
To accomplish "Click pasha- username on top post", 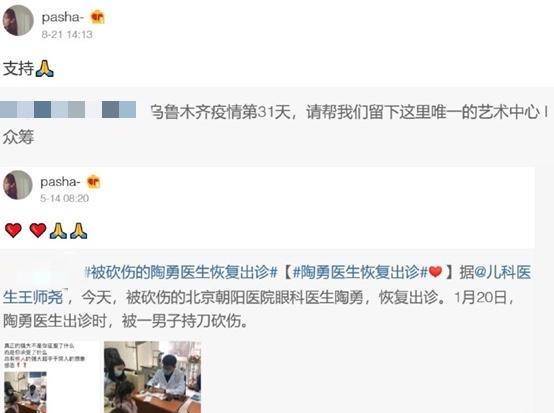I will tap(63, 17).
